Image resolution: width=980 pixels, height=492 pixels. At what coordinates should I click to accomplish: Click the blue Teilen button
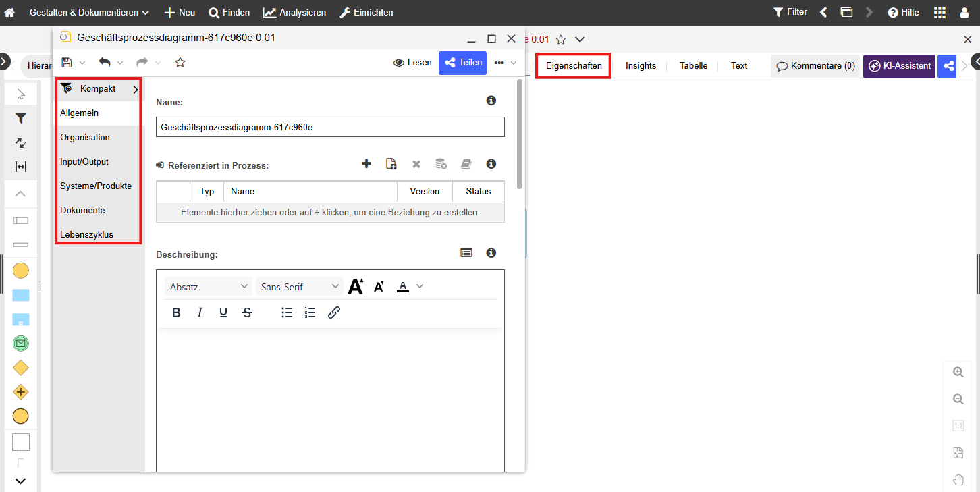click(x=464, y=63)
